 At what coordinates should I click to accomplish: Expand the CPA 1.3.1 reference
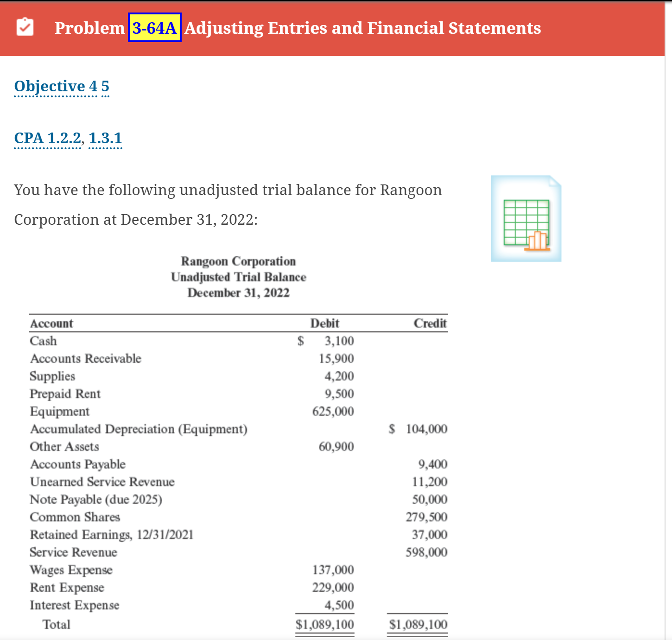(x=105, y=138)
